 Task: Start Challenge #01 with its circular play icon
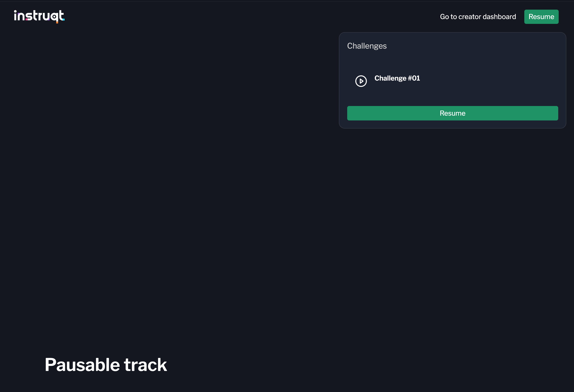click(x=361, y=81)
